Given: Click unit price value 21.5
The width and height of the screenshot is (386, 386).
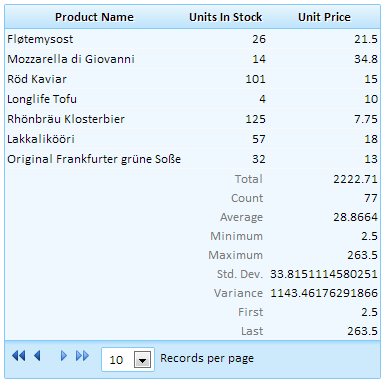Looking at the screenshot, I should point(366,39).
